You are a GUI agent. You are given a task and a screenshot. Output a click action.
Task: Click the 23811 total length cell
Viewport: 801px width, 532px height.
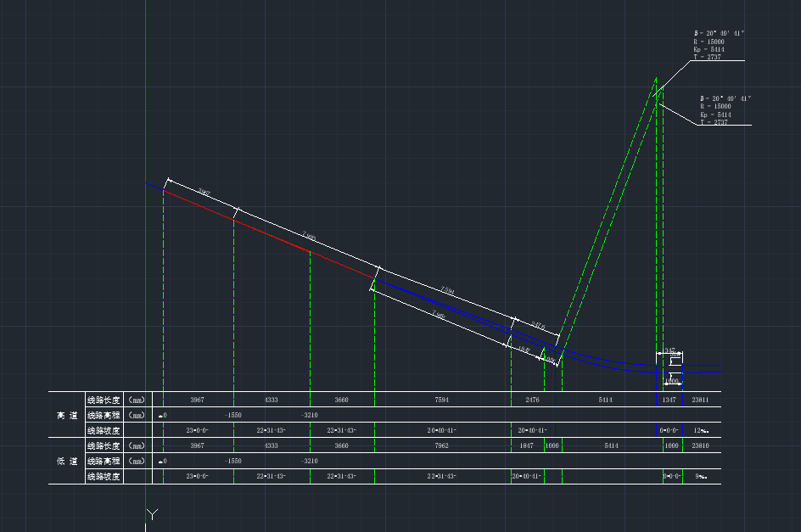[x=701, y=400]
